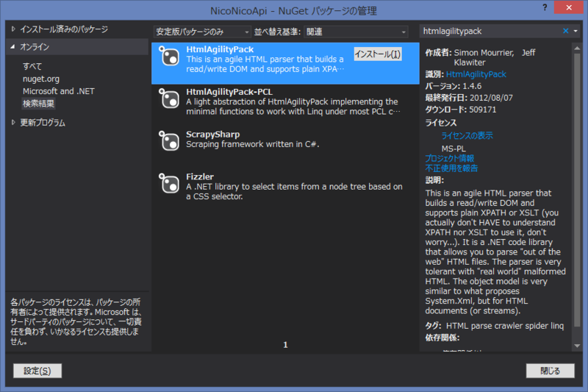Viewport: 588px width, 392px height.
Task: Expand the 更新プログラム section
Action: tap(13, 122)
